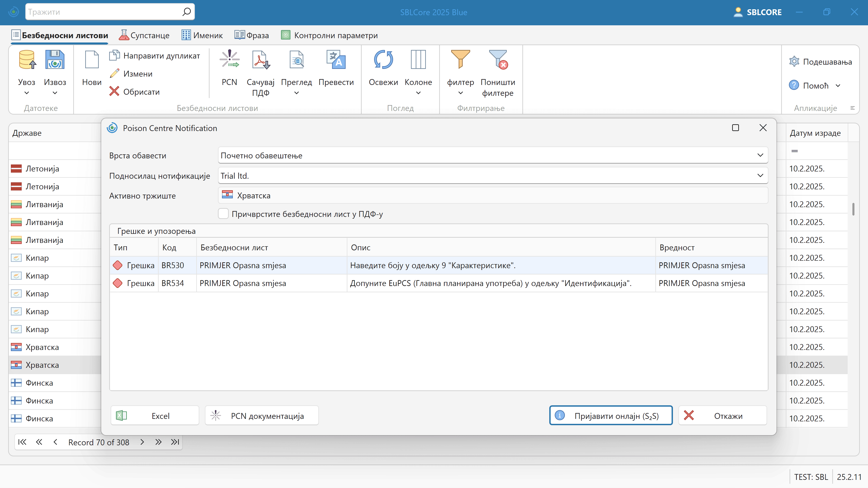
Task: Click the Пријавити онлајн (S2S) button
Action: pyautogui.click(x=611, y=416)
